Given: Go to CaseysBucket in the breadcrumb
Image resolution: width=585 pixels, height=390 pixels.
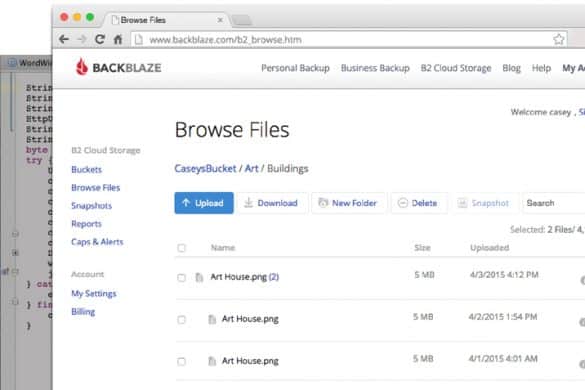Looking at the screenshot, I should point(205,169).
